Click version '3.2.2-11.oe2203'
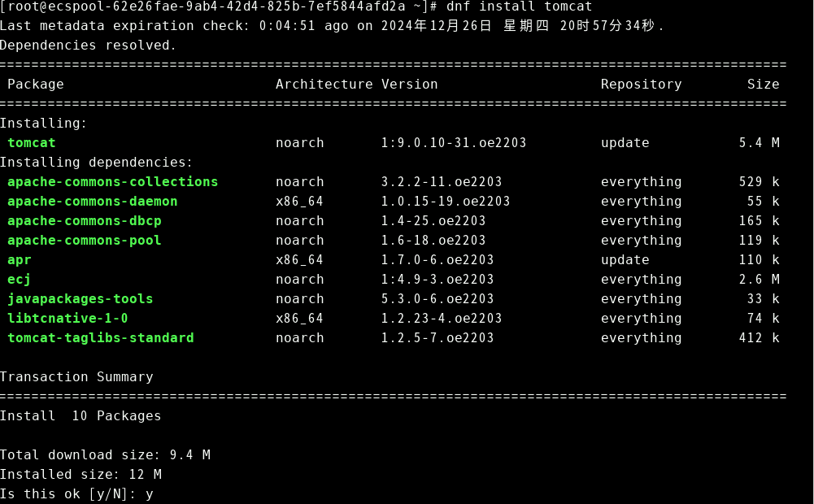This screenshot has height=504, width=814. click(x=442, y=181)
